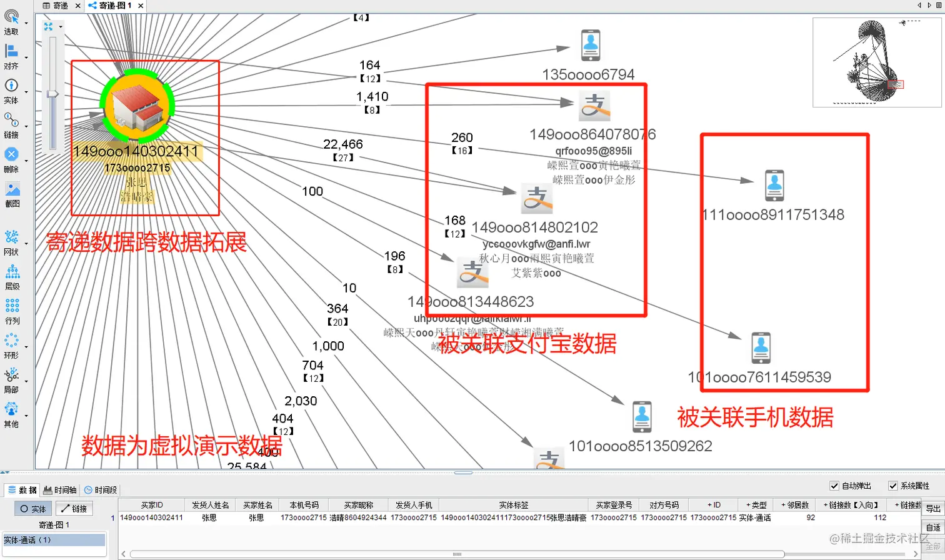Click the 链接 link tool icon in left toolbar
The width and height of the screenshot is (945, 560).
11,119
